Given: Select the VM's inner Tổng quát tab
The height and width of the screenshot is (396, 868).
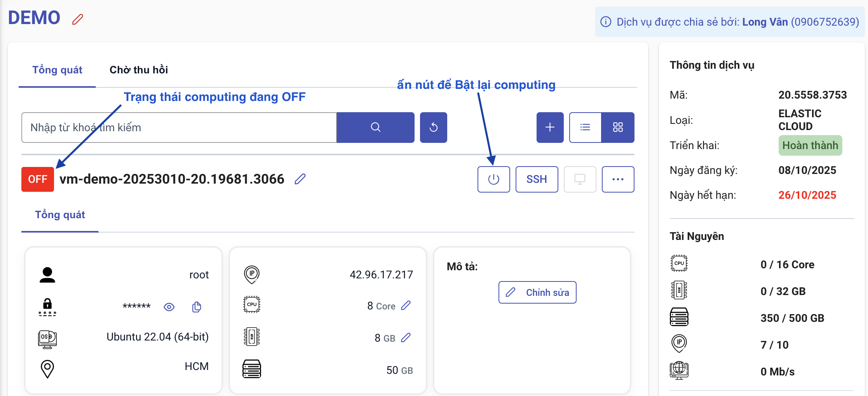Looking at the screenshot, I should pos(60,215).
